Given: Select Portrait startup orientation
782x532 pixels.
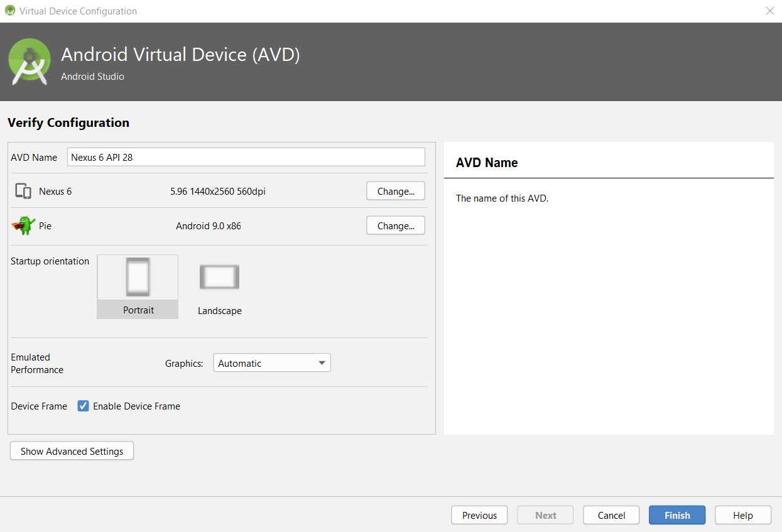Looking at the screenshot, I should [x=138, y=286].
